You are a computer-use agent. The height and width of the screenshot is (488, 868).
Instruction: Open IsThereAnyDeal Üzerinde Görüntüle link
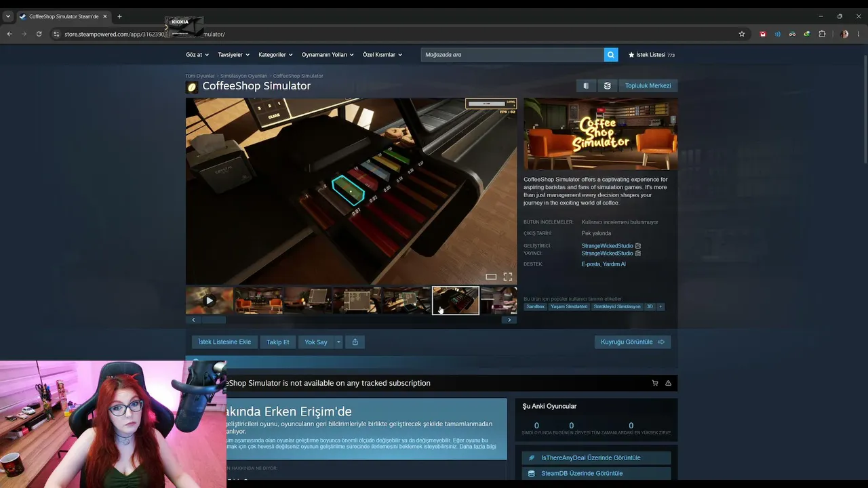click(x=596, y=458)
